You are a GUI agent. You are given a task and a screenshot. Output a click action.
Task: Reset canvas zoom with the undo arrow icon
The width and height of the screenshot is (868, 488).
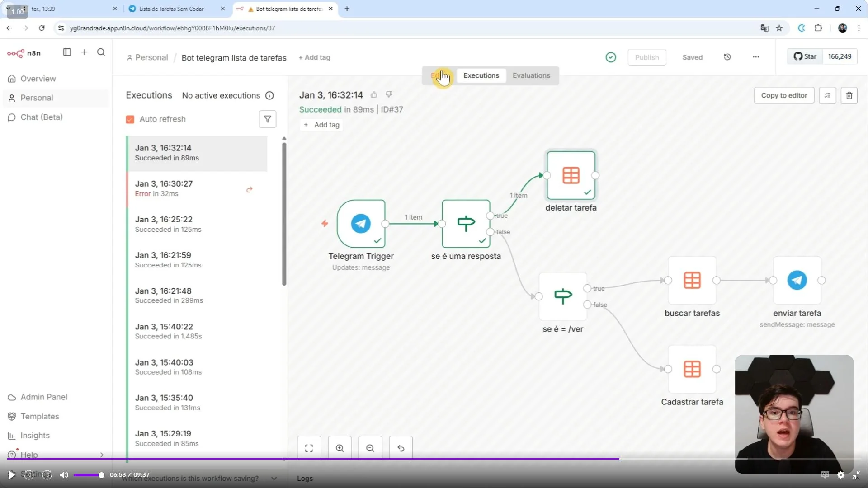tap(401, 448)
